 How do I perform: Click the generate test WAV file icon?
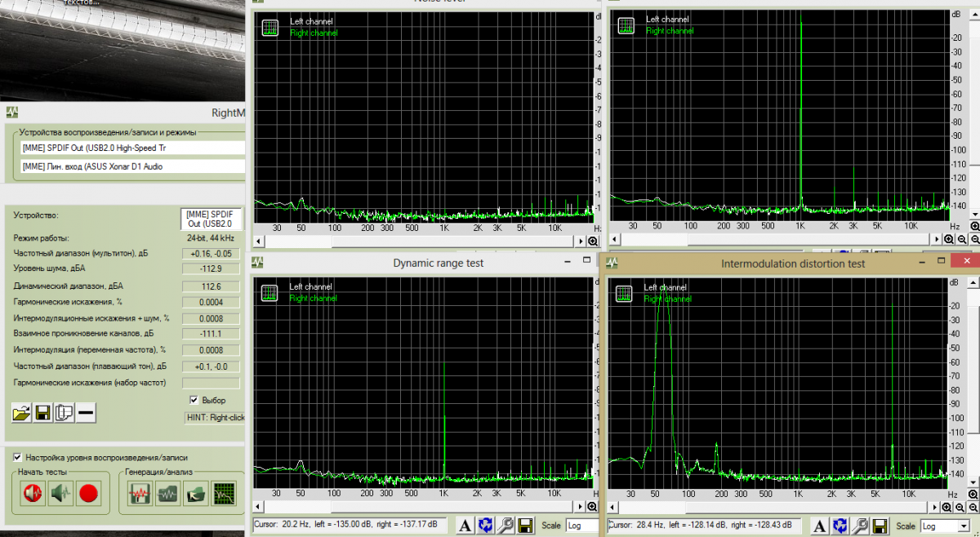(x=140, y=493)
